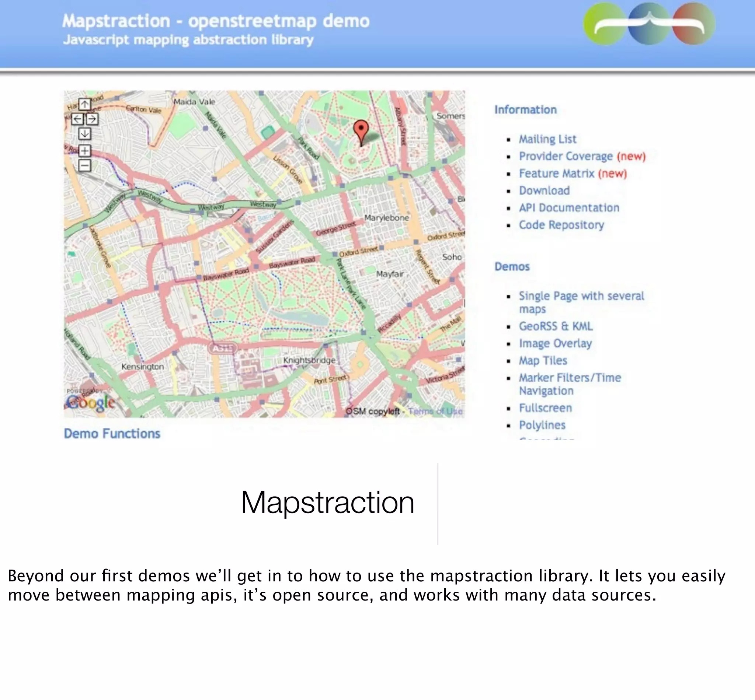Open Marker Filters/Time Navigation demo
Viewport: 755px width, 700px height.
coord(570,378)
